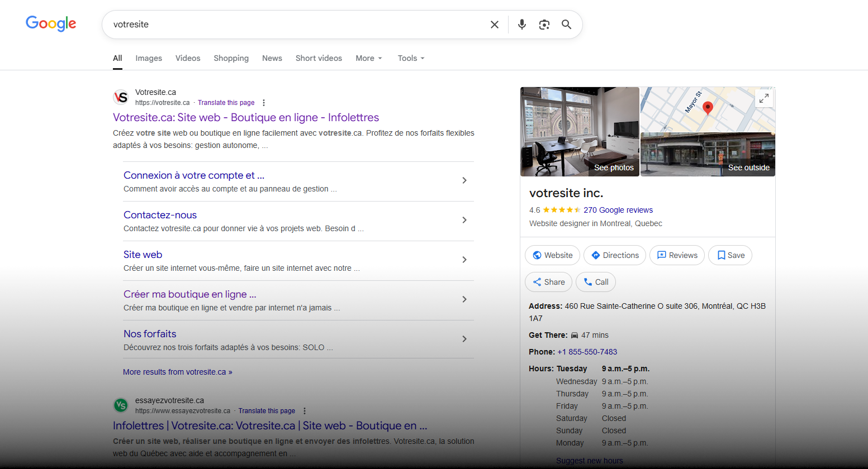The width and height of the screenshot is (868, 469).
Task: Click the magnifying glass search icon
Action: 566,25
